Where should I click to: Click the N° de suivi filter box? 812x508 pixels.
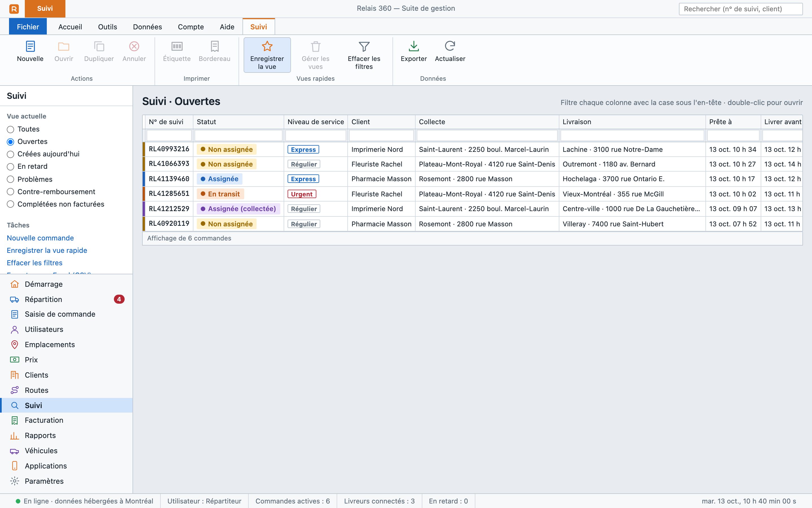click(x=169, y=135)
